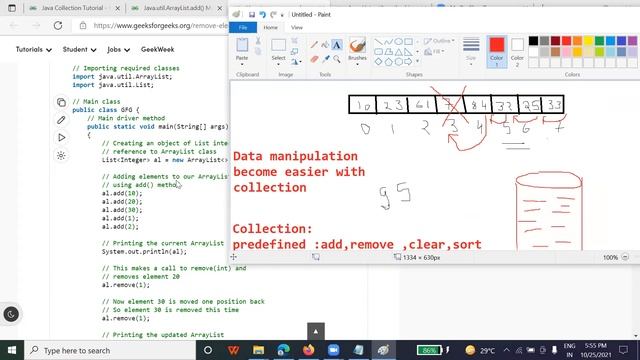Close the Java Collection Tutorial tab
Viewport: 640px width, 360px height.
click(x=118, y=8)
